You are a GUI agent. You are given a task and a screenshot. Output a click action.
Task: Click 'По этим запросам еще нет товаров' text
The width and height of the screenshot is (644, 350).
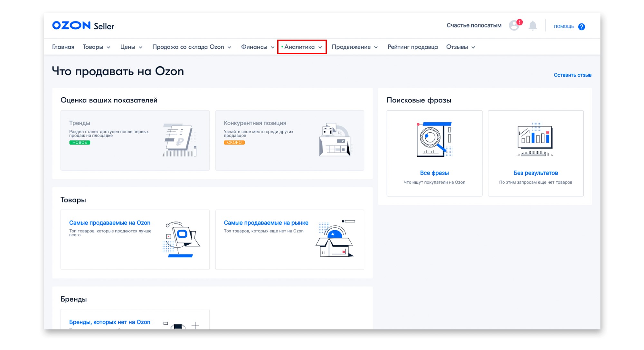535,182
